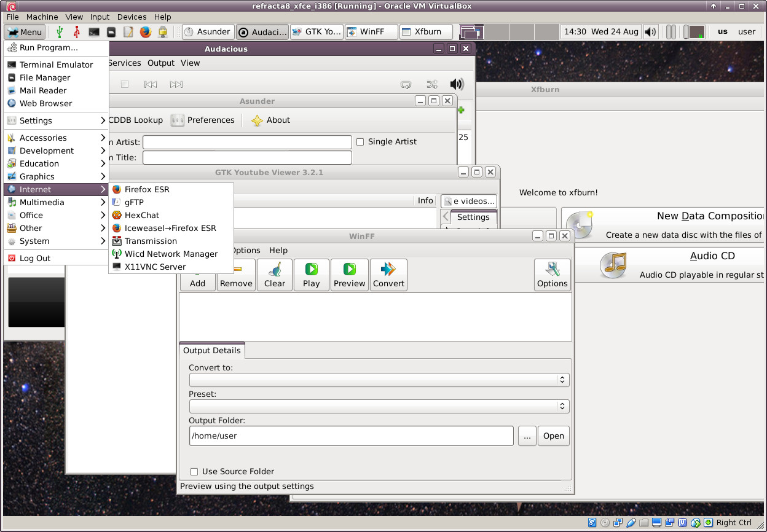Click Preview in WinFF toolbar

point(350,275)
